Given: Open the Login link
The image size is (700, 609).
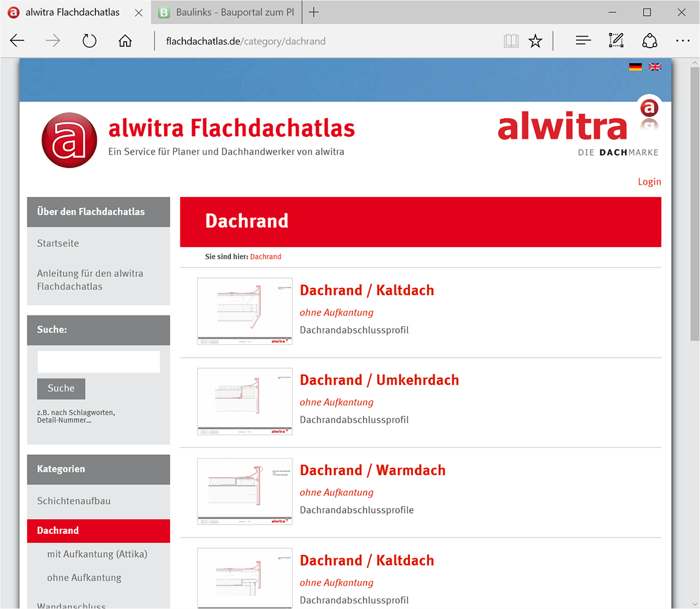Looking at the screenshot, I should point(649,182).
